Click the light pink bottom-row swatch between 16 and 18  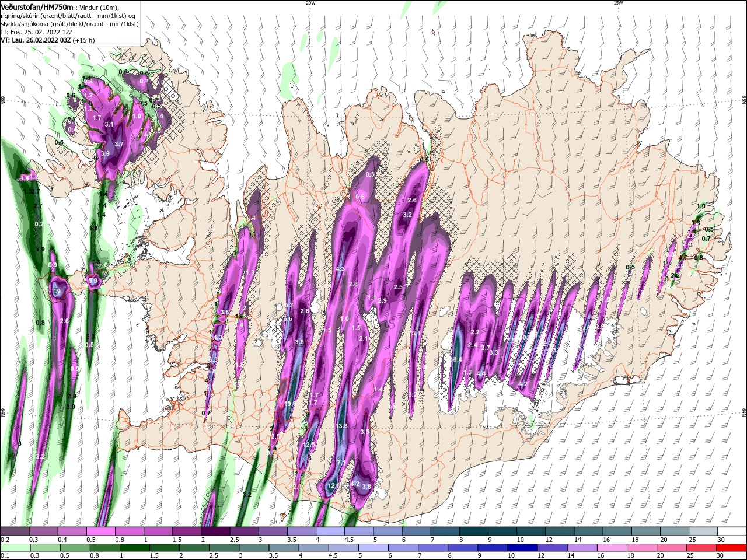click(x=612, y=548)
